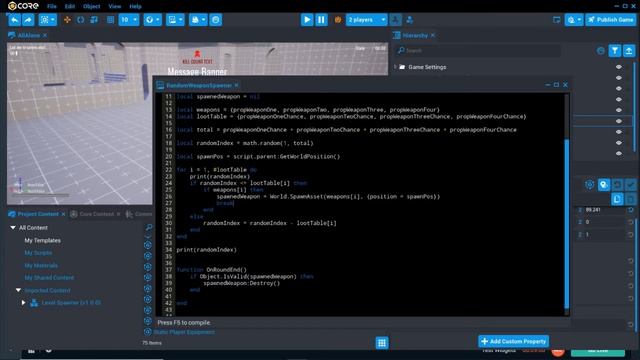Open the Edit menu

coord(70,6)
